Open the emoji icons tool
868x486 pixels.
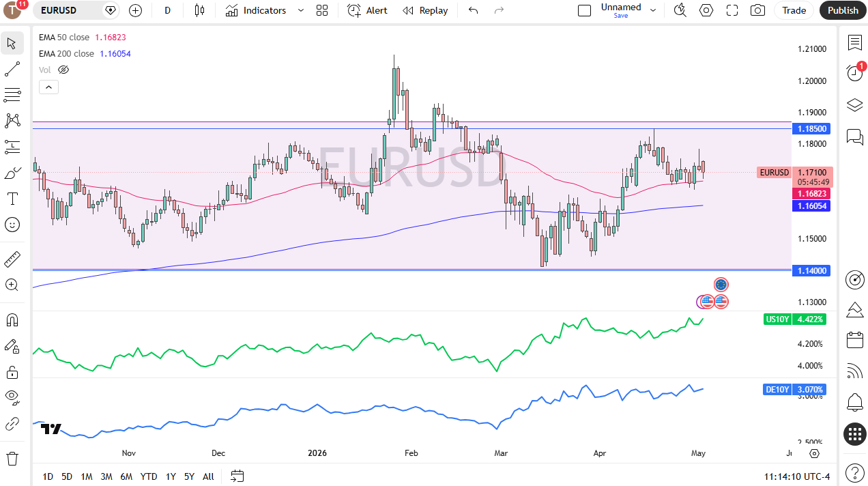(x=12, y=225)
